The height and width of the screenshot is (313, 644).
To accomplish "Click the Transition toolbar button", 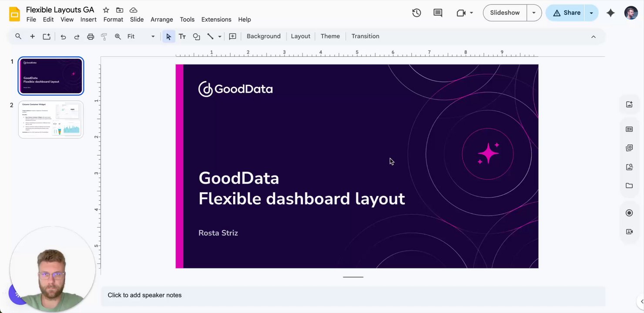I will pos(366,37).
